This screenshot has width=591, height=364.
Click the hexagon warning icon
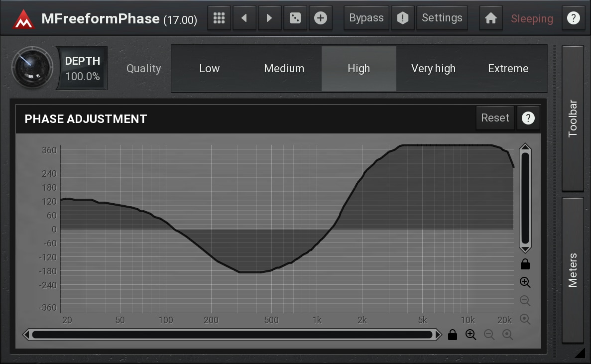click(403, 18)
